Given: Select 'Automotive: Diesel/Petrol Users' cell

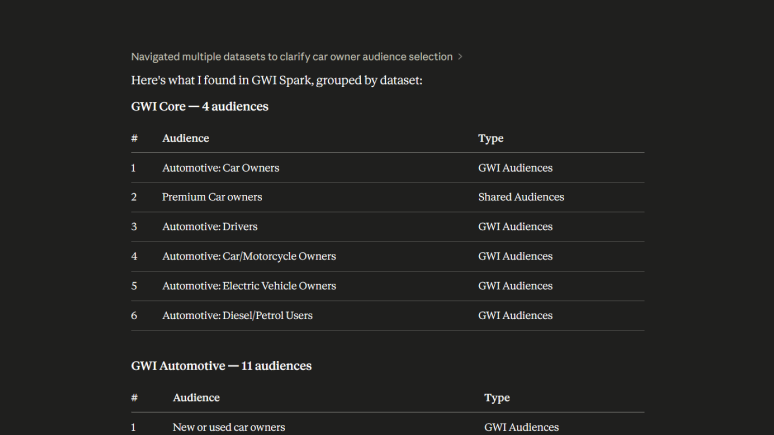Looking at the screenshot, I should (x=237, y=316).
